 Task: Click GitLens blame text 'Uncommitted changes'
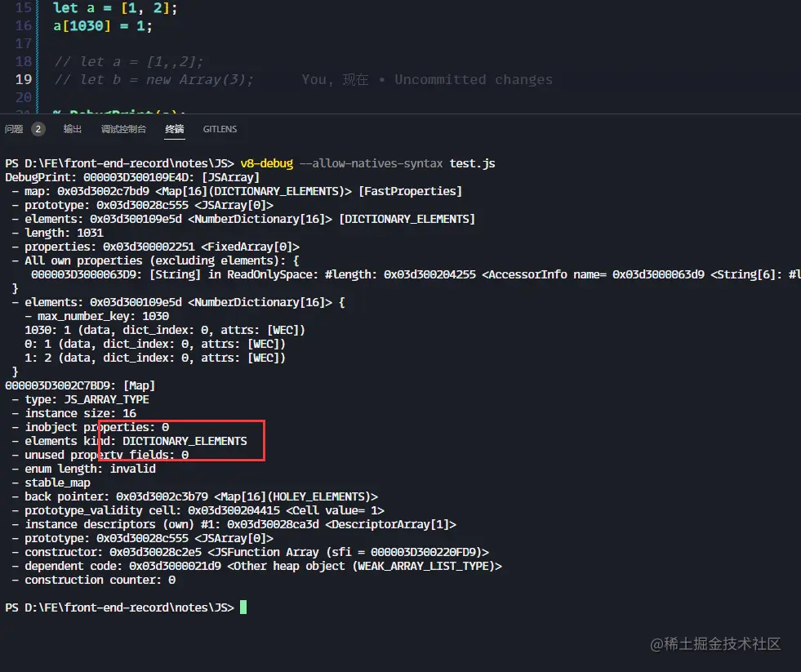pos(474,80)
